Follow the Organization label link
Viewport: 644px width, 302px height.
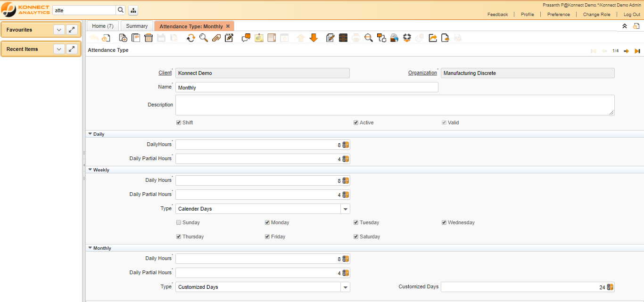tap(422, 73)
